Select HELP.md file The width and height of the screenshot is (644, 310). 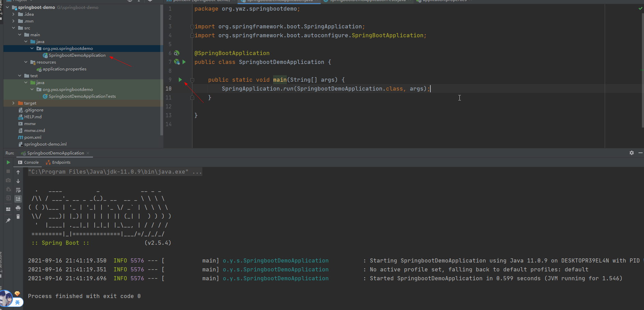tap(33, 117)
